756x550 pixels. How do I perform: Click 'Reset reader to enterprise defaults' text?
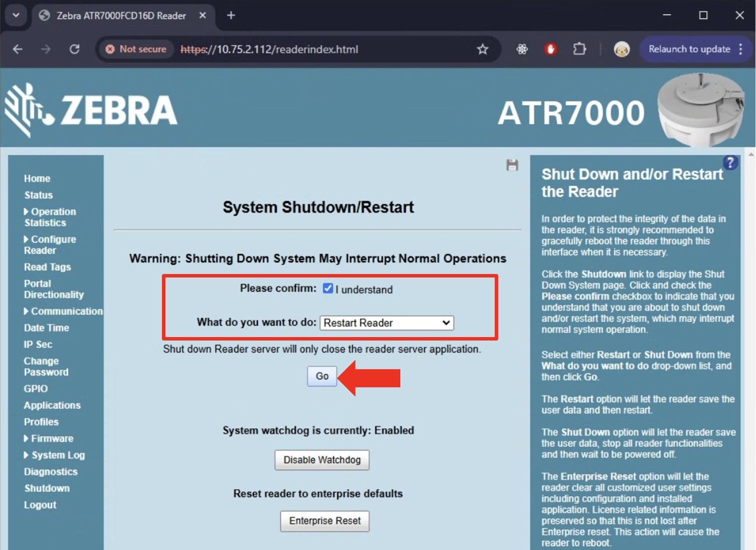tap(318, 494)
